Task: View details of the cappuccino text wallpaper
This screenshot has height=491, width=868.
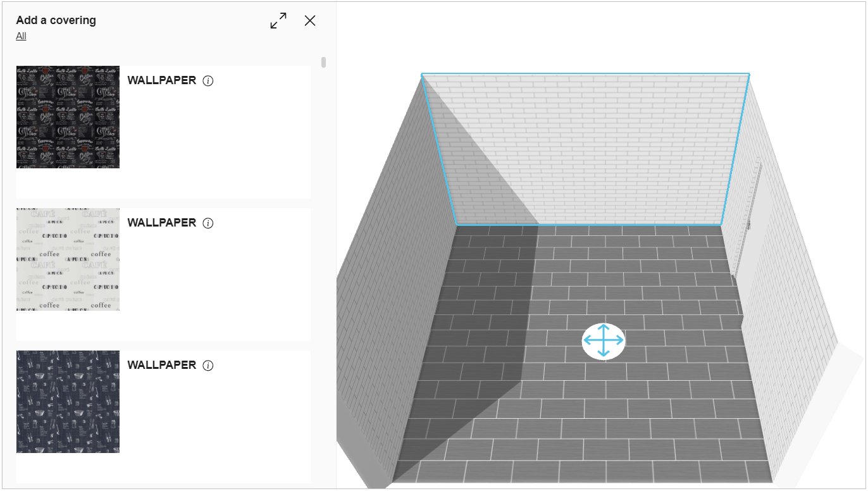Action: 208,223
